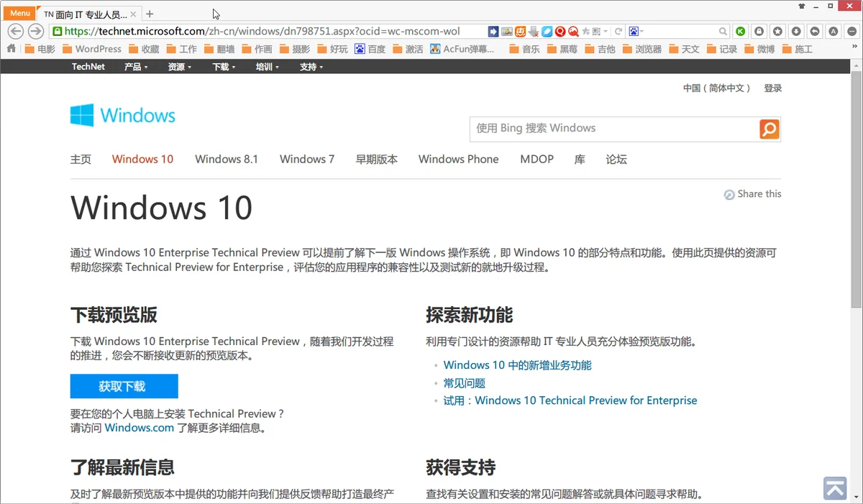
Task: Expand the 培训 dropdown menu
Action: click(268, 67)
